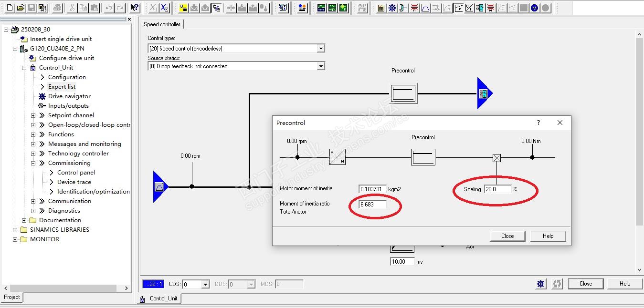
Task: Close the Precontrol dialog with its Close button
Action: point(507,236)
